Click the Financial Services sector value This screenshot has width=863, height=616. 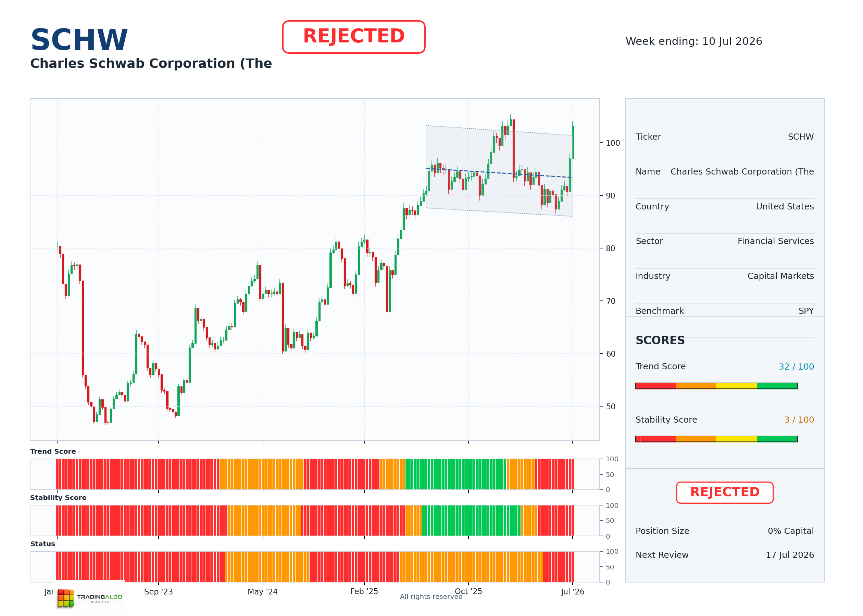tap(775, 241)
